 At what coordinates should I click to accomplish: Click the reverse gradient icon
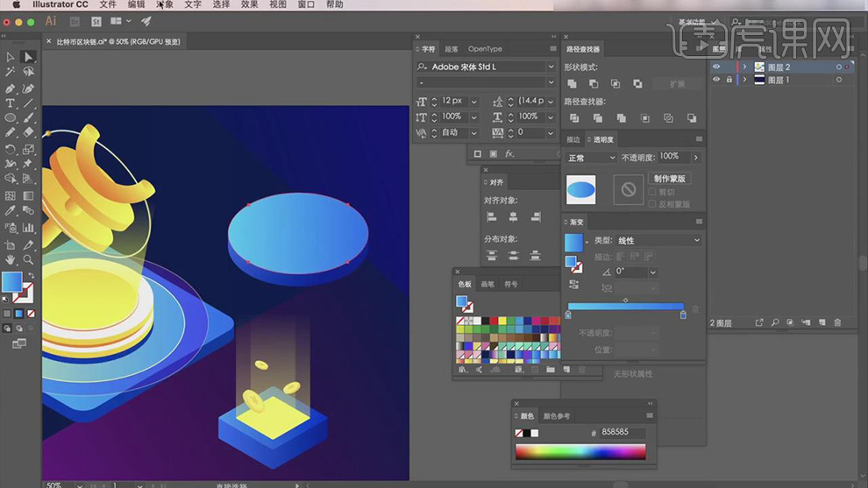tap(573, 284)
